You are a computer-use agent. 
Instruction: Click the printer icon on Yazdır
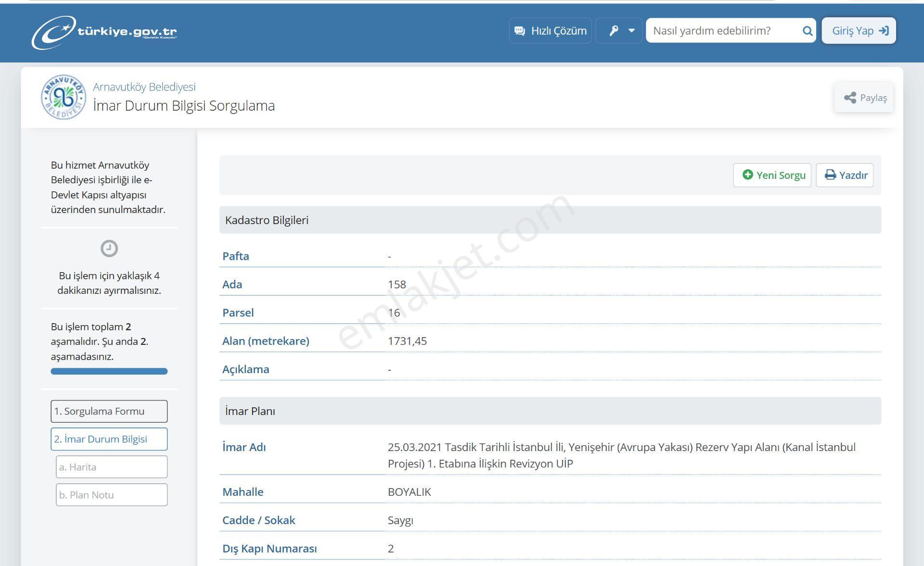830,175
